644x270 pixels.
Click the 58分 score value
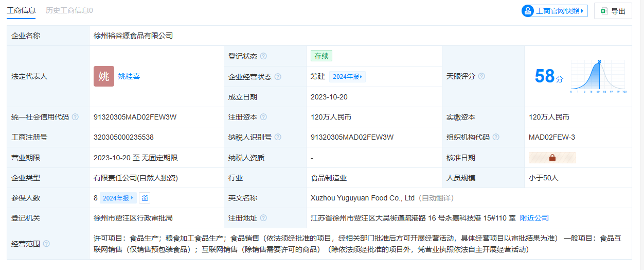tap(549, 76)
